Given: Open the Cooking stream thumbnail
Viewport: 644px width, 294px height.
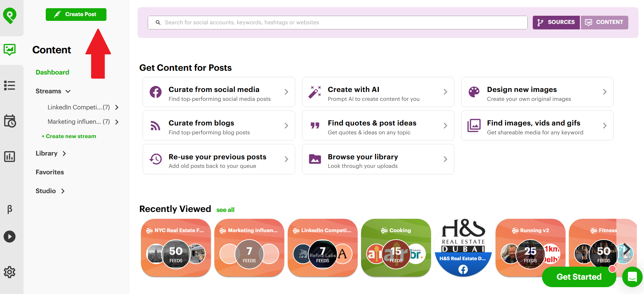Looking at the screenshot, I should [x=396, y=248].
